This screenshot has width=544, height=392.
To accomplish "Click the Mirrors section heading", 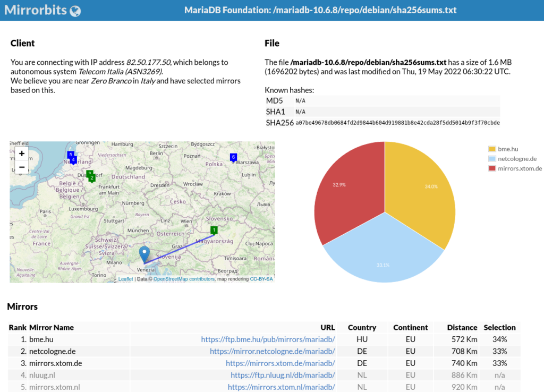I will 22,306.
